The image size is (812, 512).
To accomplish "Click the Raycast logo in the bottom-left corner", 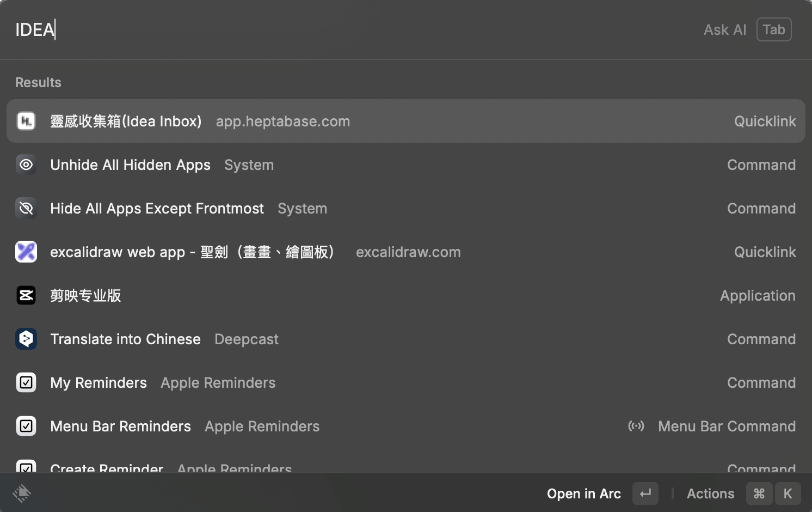I will tap(22, 493).
